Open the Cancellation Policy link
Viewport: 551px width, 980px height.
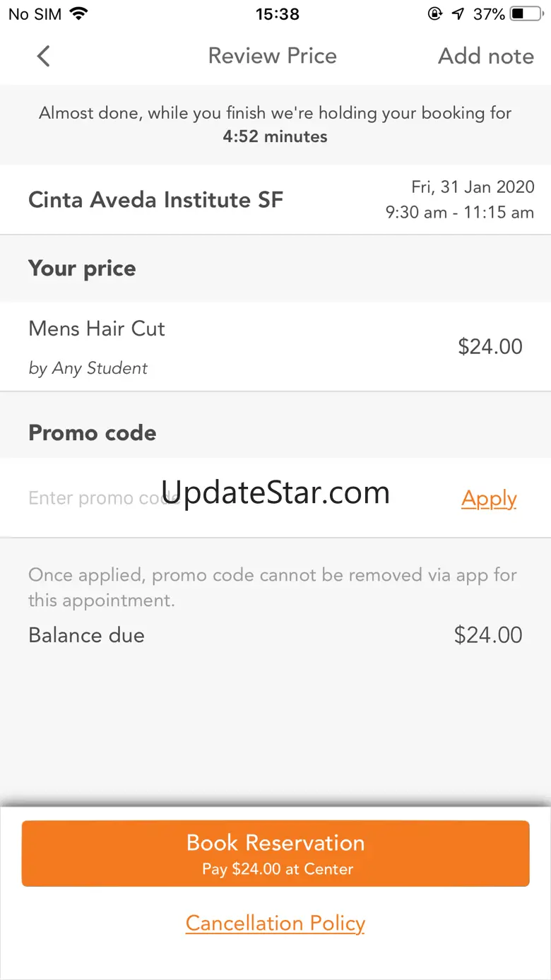[275, 923]
